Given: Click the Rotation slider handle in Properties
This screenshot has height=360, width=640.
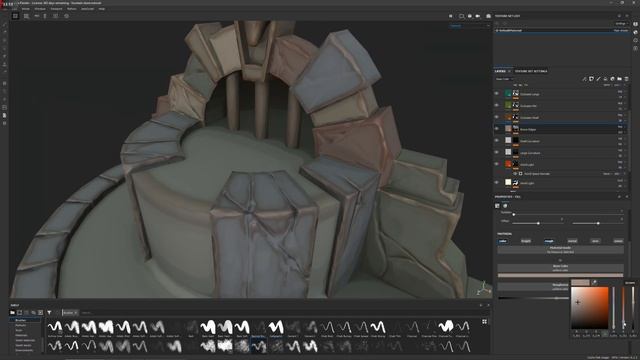Looking at the screenshot, I should [x=514, y=214].
